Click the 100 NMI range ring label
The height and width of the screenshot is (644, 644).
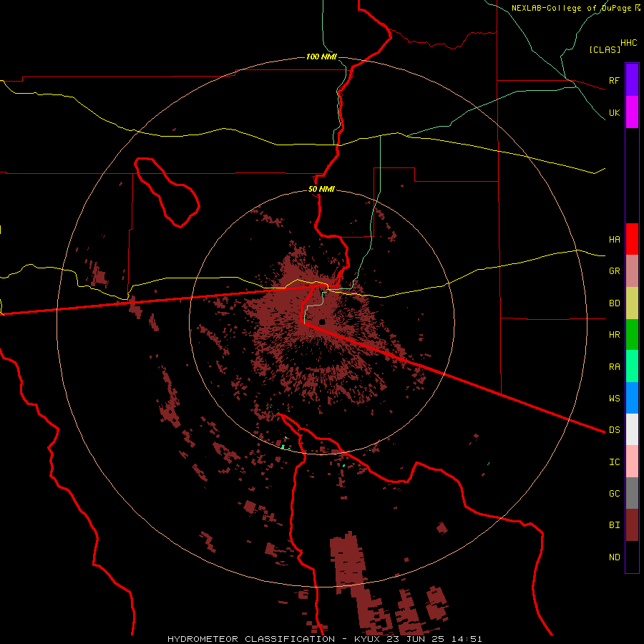321,57
